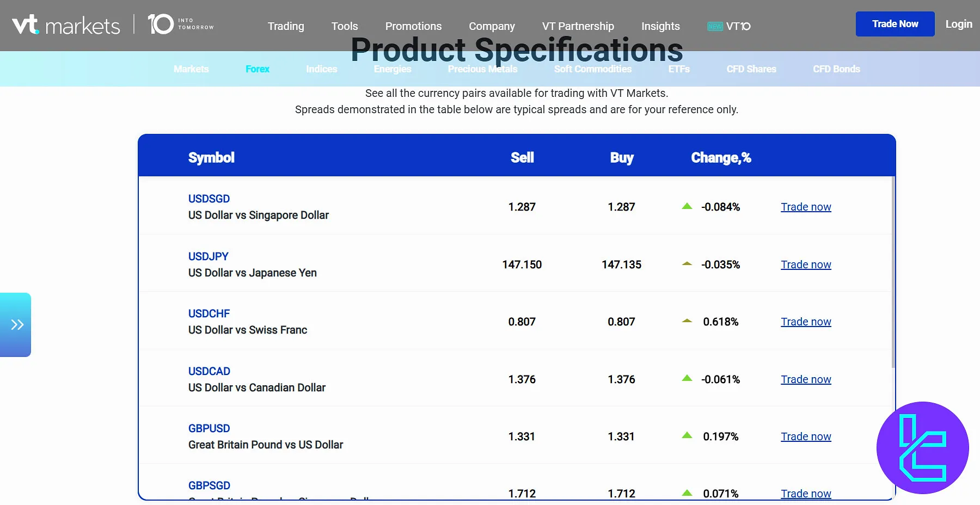980x505 pixels.
Task: Open the Company menu
Action: pyautogui.click(x=492, y=26)
